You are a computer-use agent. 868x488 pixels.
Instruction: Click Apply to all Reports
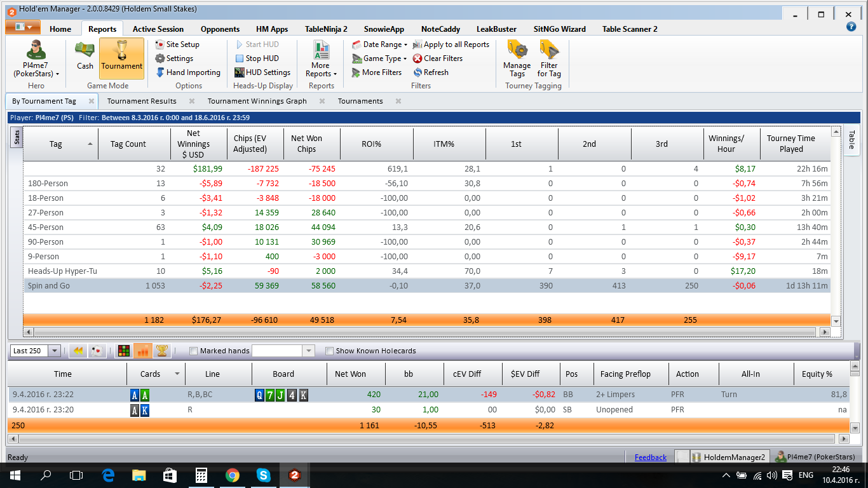pos(451,44)
